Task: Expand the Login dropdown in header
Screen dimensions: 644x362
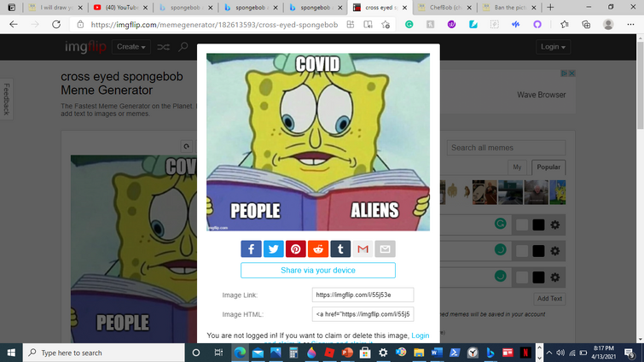Action: [x=553, y=47]
